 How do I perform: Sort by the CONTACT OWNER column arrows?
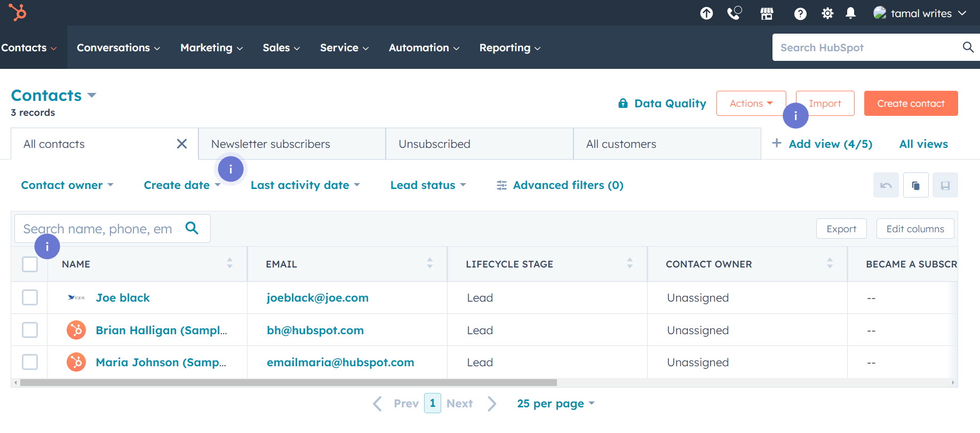[830, 263]
